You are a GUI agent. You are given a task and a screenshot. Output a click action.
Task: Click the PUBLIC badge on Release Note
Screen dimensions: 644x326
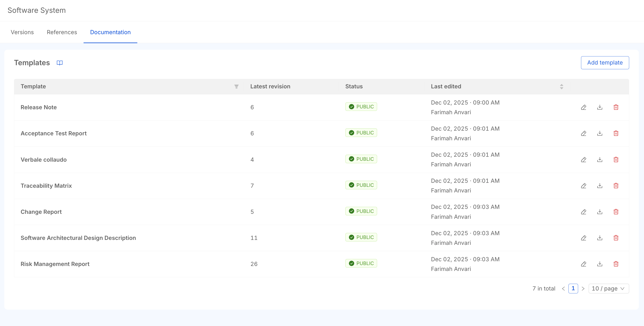tap(361, 107)
